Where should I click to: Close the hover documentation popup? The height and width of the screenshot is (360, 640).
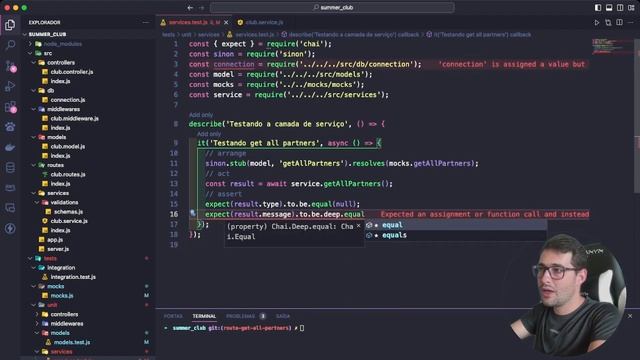(x=358, y=226)
